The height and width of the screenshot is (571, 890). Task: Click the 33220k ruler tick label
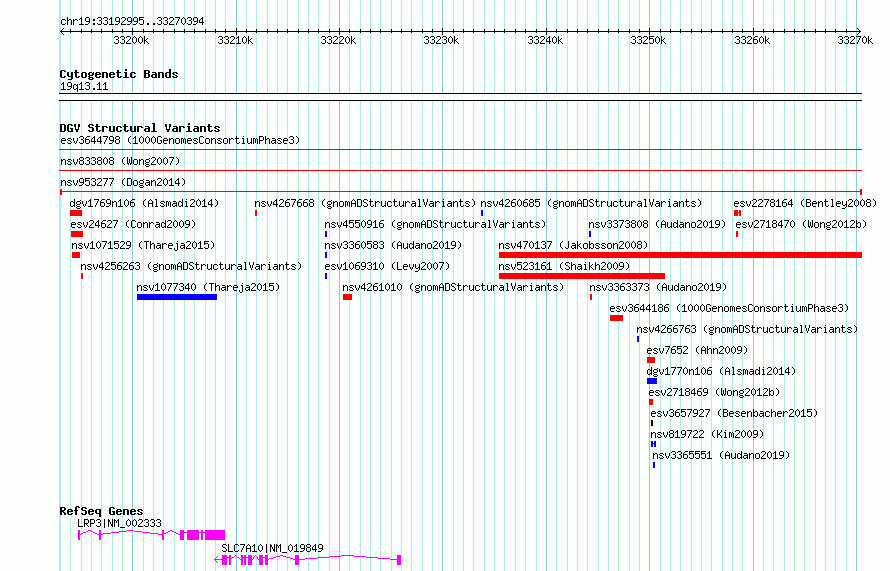[338, 40]
